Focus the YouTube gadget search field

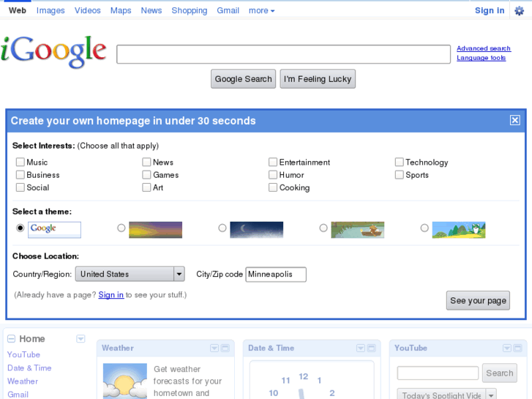438,373
